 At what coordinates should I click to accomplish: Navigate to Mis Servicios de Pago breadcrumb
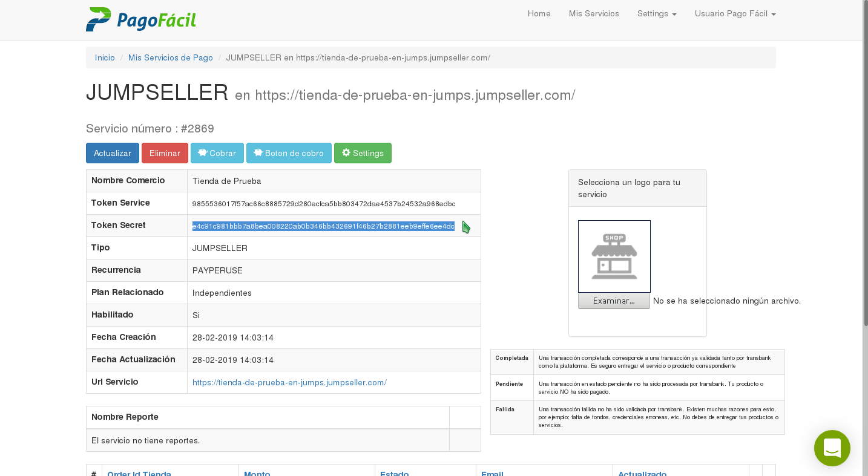[x=171, y=57]
